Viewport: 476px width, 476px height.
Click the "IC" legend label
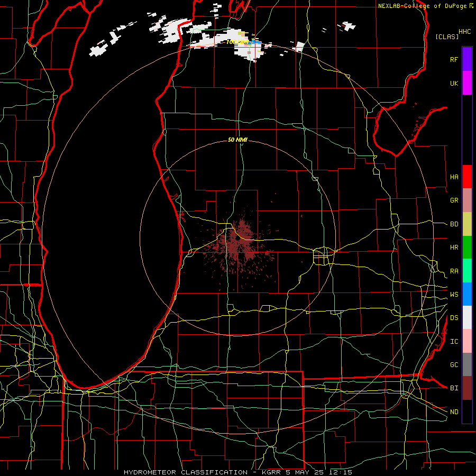pos(454,342)
